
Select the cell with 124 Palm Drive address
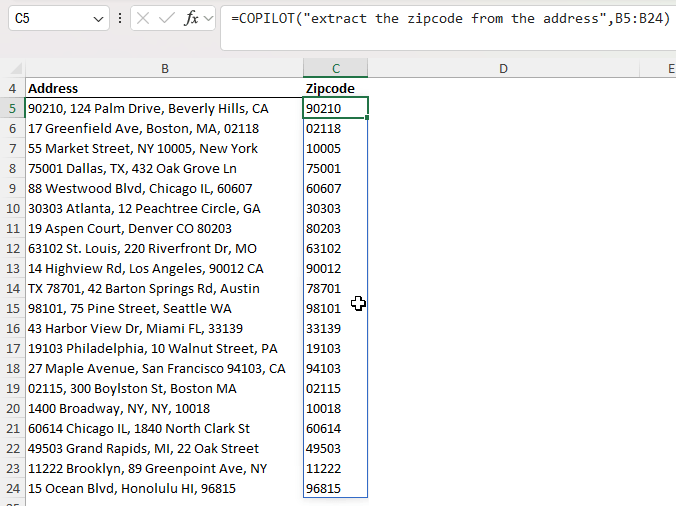pyautogui.click(x=164, y=108)
